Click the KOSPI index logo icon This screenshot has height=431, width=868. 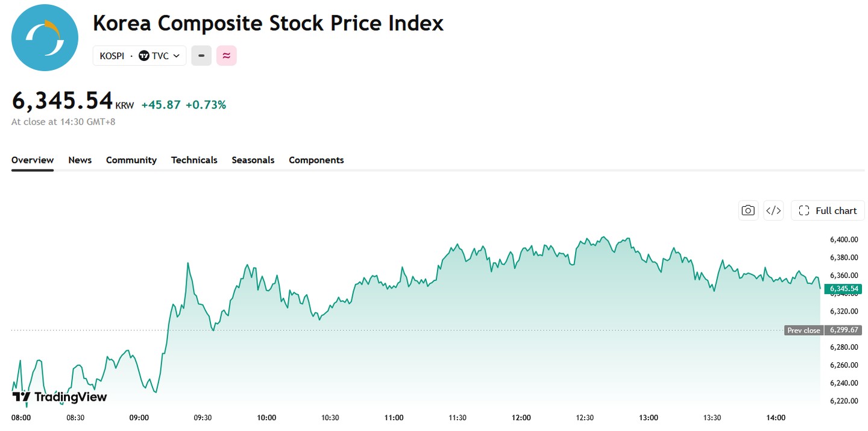(45, 38)
